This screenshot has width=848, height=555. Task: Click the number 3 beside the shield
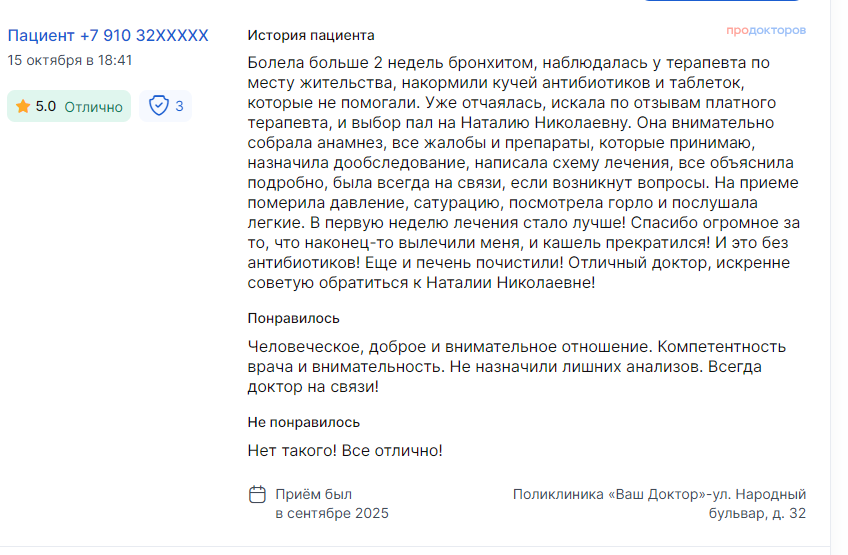pyautogui.click(x=179, y=106)
